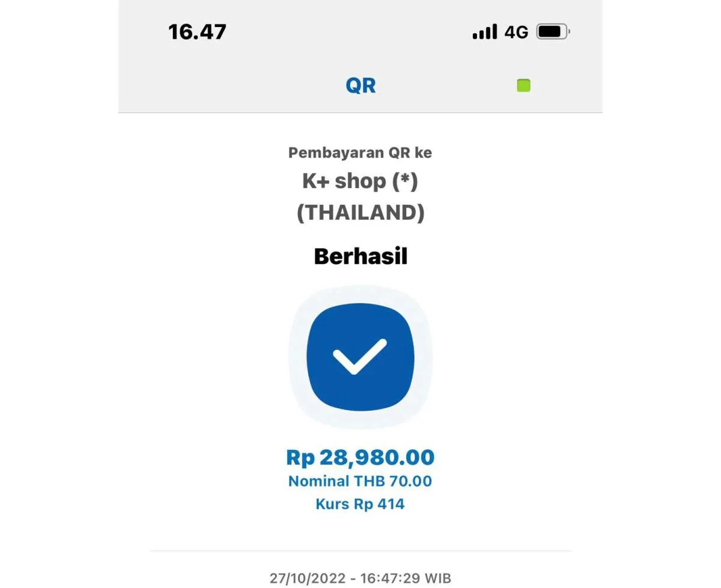Tap the WIB timezone label
Image resolution: width=721 pixels, height=588 pixels.
click(438, 578)
